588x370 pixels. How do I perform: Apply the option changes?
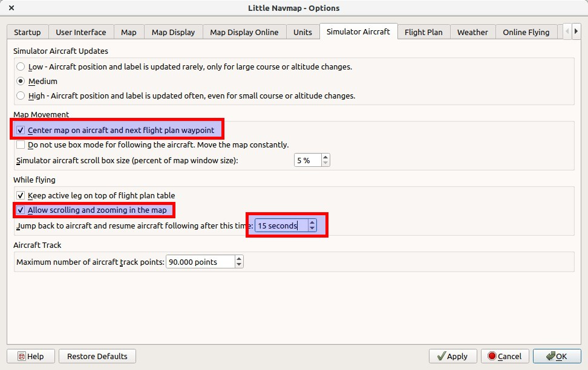pos(452,356)
